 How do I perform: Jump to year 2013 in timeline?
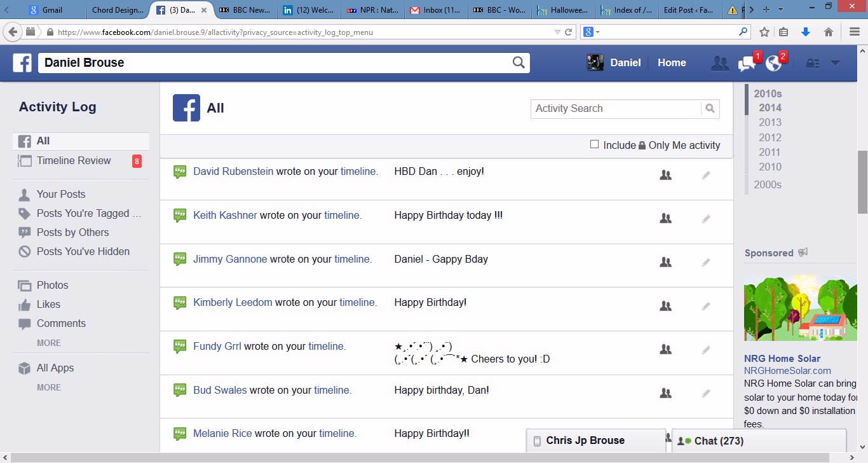point(770,123)
